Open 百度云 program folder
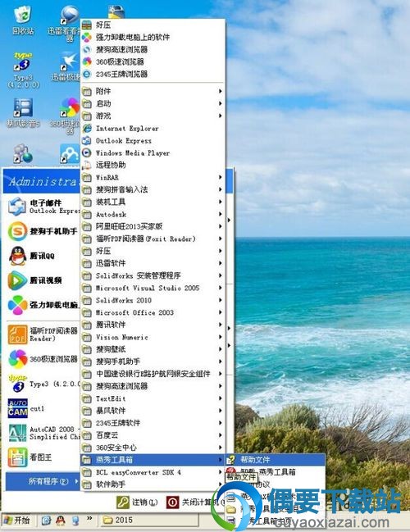Screen dimensions: 410x532 click(x=153, y=435)
